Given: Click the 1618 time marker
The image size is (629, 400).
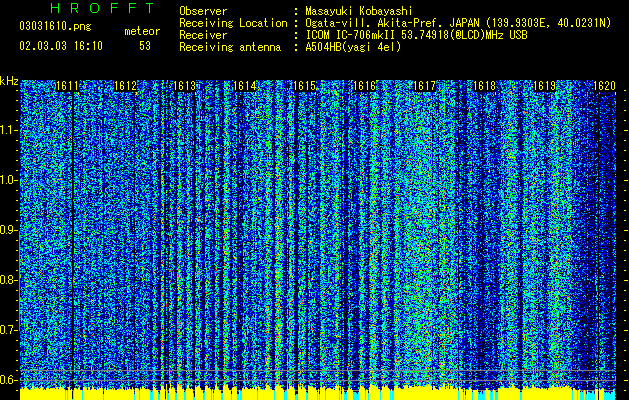Looking at the screenshot, I should pos(484,86).
